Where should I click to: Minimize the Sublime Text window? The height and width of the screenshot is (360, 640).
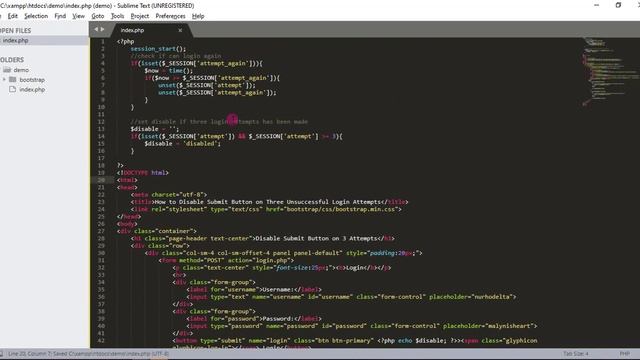[x=597, y=5]
